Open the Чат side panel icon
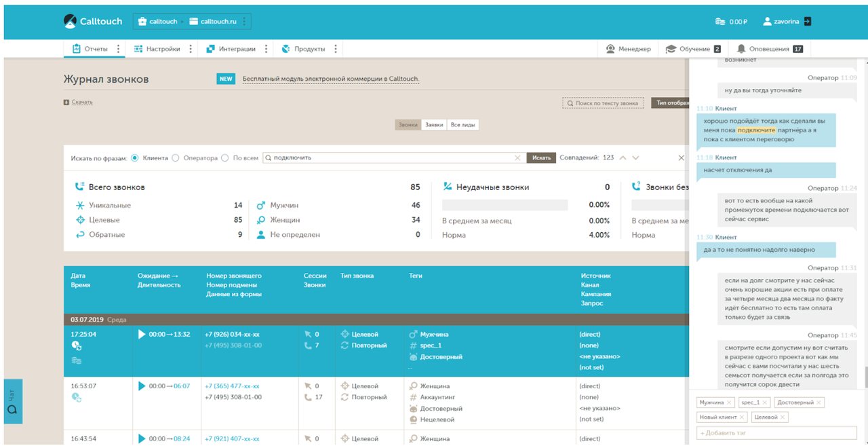 click(x=13, y=410)
